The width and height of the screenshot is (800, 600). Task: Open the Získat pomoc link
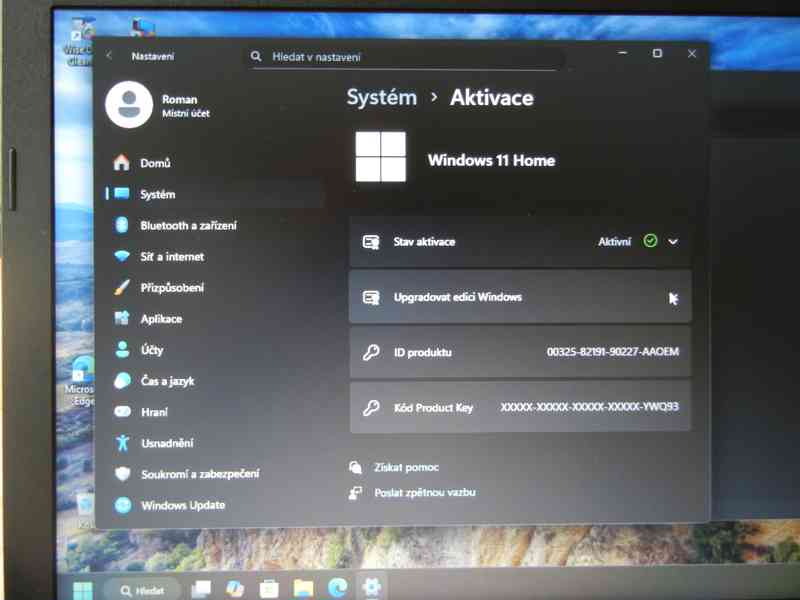point(407,467)
